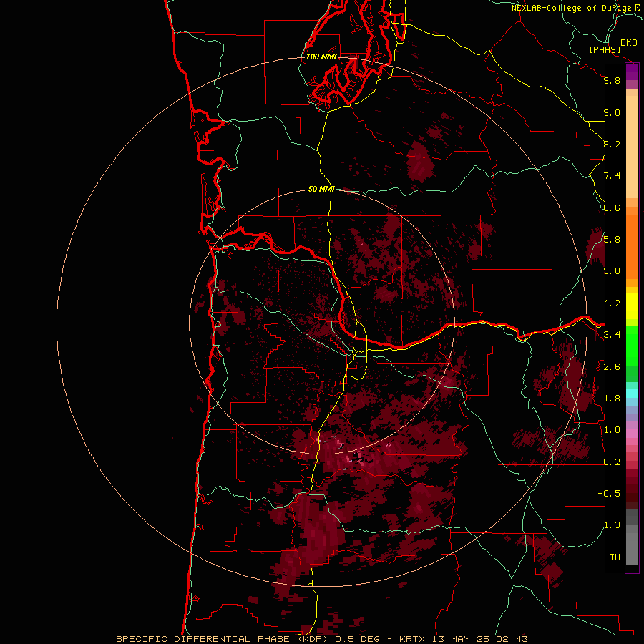Pick the pink segment of the color bar

(x=632, y=434)
